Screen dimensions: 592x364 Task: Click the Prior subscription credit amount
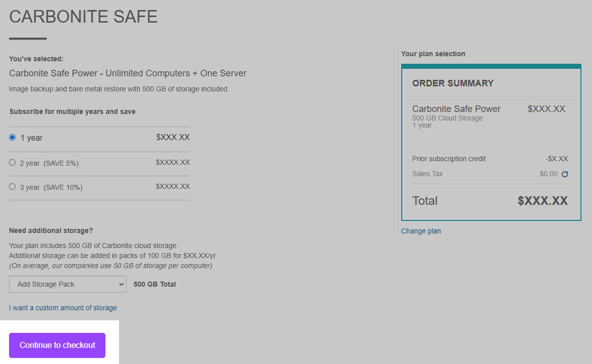tap(557, 159)
